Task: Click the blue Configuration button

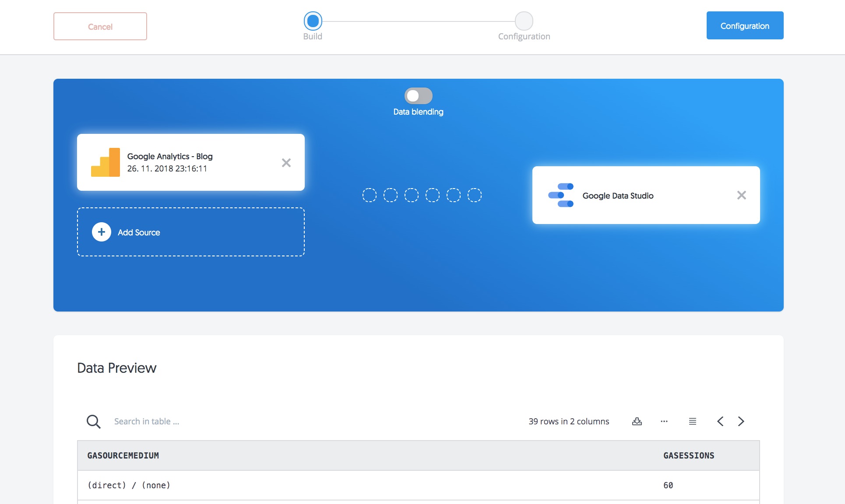Action: [x=745, y=25]
